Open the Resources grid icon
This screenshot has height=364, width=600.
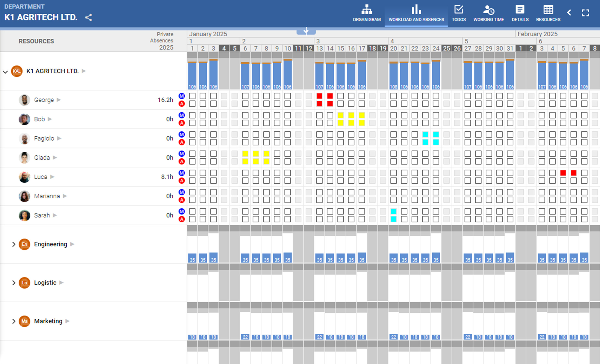click(x=548, y=13)
